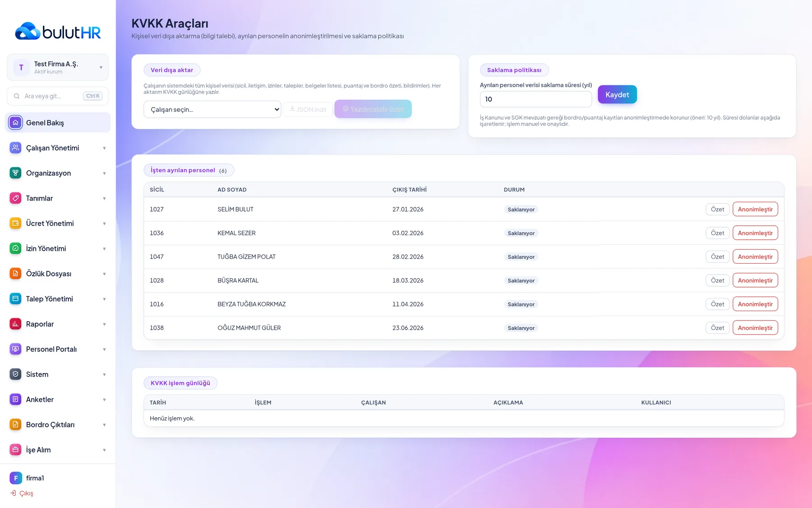Viewport: 812px width, 508px height.
Task: Anonimleştir TUĞBA GİZEM POLAT record
Action: pos(755,256)
